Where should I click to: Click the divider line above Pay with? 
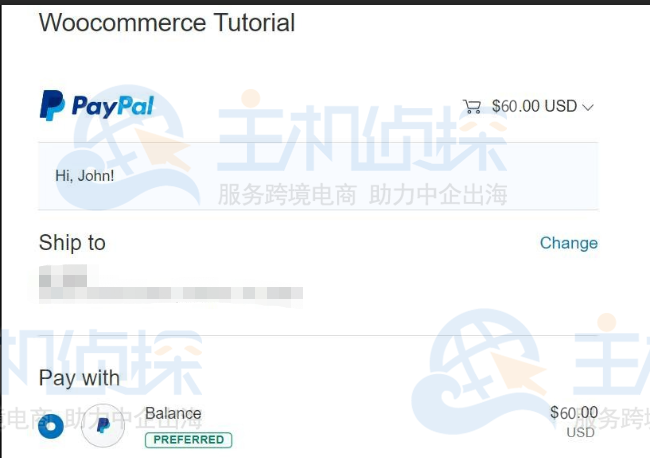tap(318, 335)
